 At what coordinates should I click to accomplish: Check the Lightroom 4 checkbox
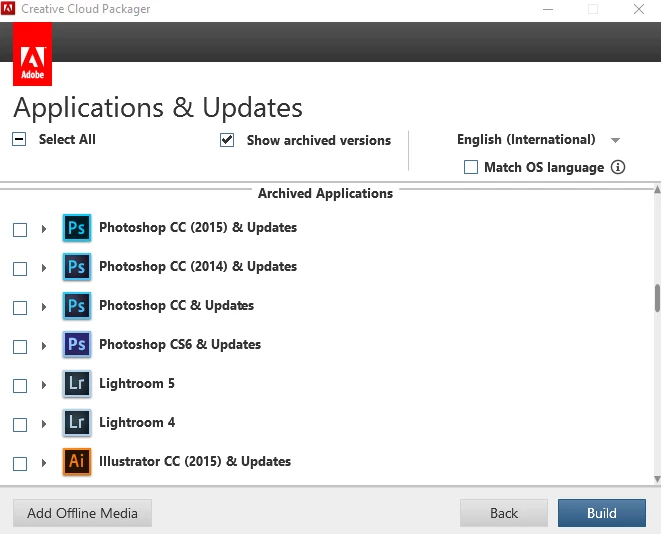pos(20,425)
